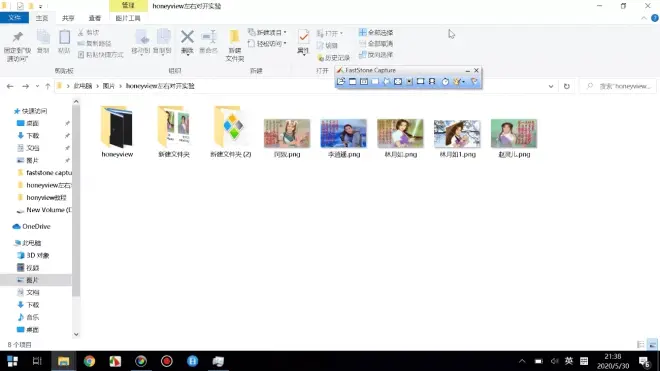This screenshot has height=371, width=660.
Task: Click Copy path in ribbon
Action: click(x=95, y=43)
